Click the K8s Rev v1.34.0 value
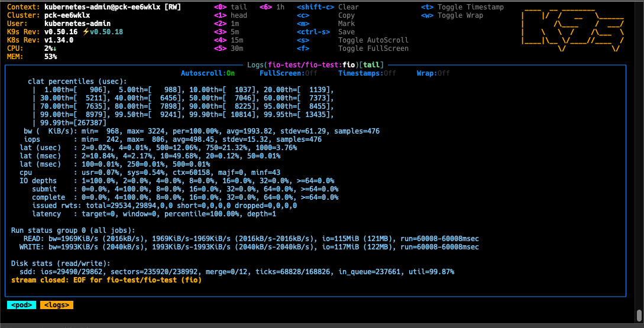Screen dimensions: 644x328 [x=59, y=40]
